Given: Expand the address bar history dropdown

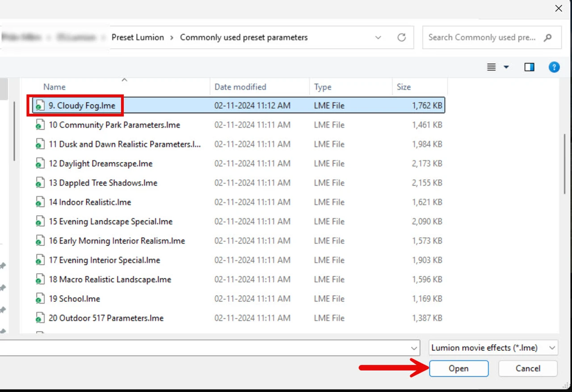Looking at the screenshot, I should [378, 38].
